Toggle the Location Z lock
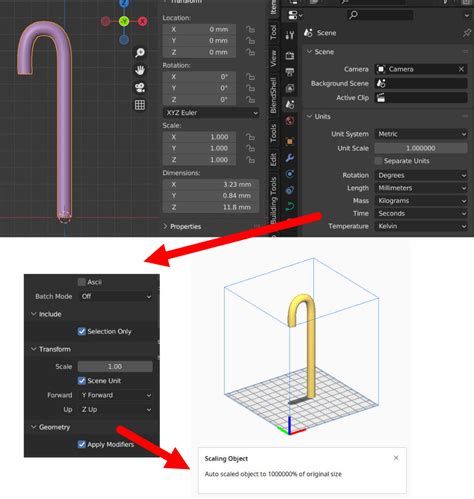474x499 pixels. [250, 52]
